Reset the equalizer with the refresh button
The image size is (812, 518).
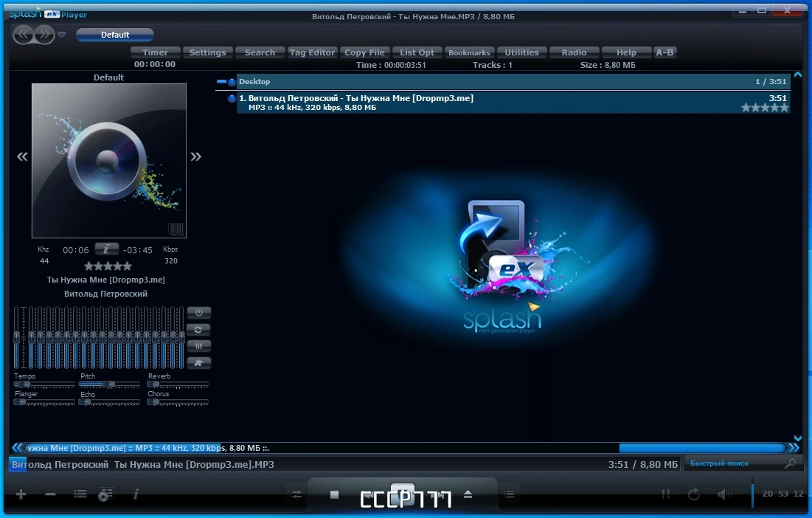(x=199, y=329)
